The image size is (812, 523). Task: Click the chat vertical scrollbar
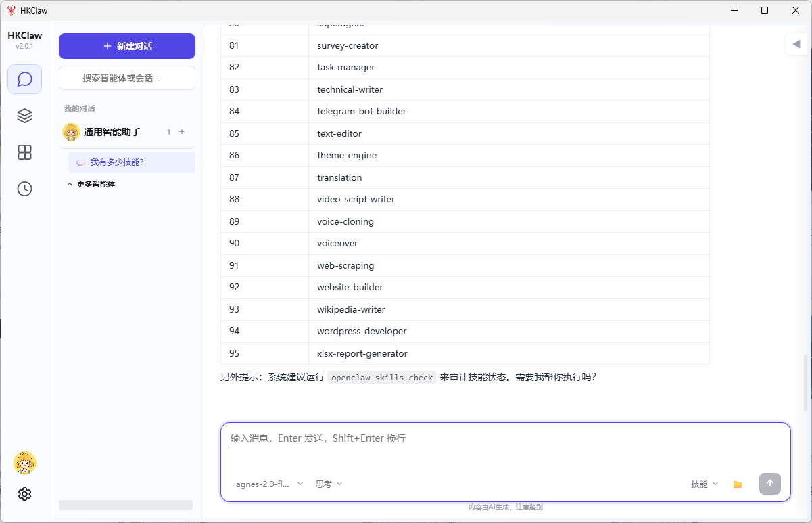(x=807, y=382)
